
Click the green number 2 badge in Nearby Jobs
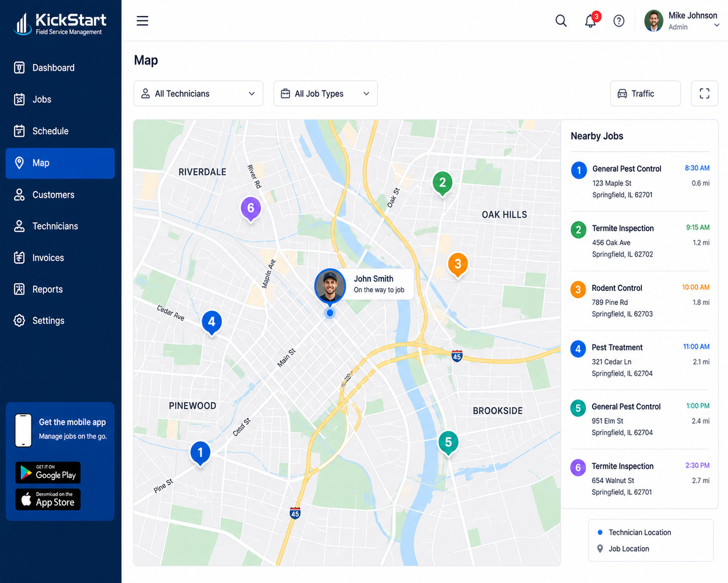tap(578, 230)
